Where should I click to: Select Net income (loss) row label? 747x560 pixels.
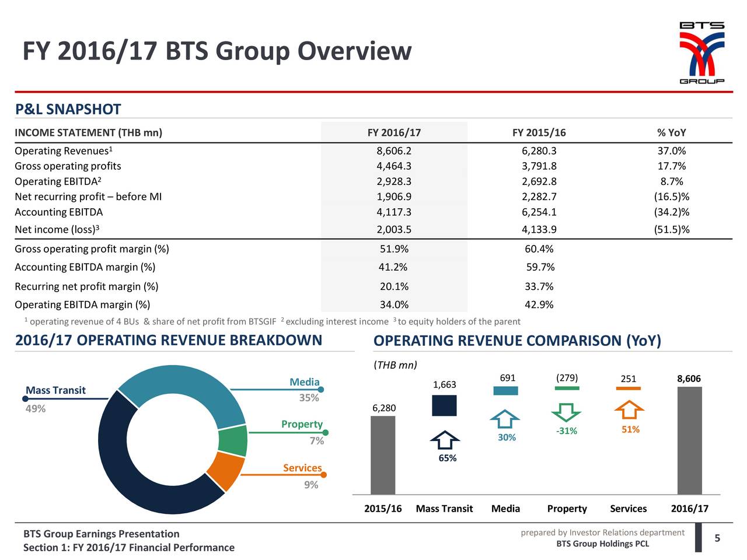coord(57,229)
